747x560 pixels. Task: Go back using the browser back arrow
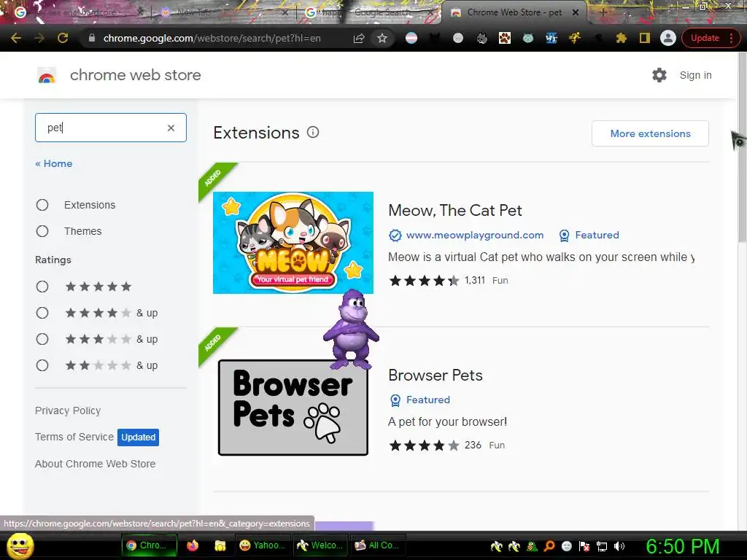pyautogui.click(x=16, y=38)
